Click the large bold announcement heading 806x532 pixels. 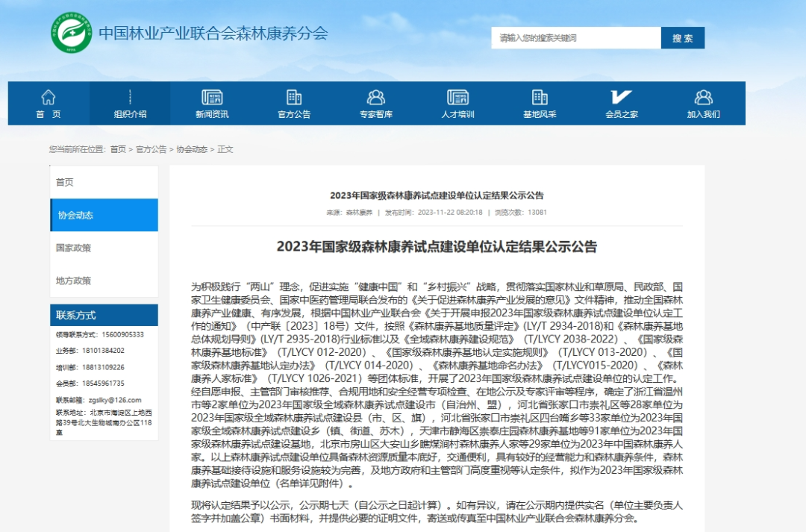(x=437, y=247)
